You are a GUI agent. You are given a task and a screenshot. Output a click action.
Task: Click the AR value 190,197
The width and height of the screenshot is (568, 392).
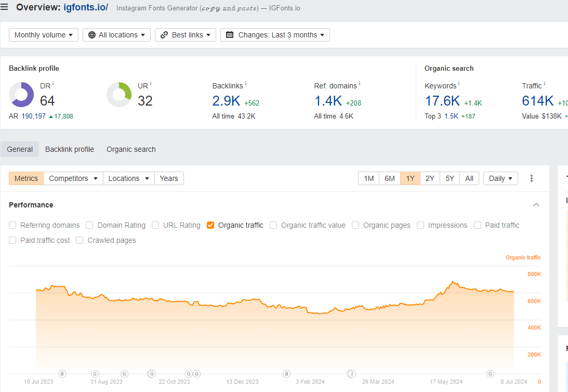click(x=34, y=116)
